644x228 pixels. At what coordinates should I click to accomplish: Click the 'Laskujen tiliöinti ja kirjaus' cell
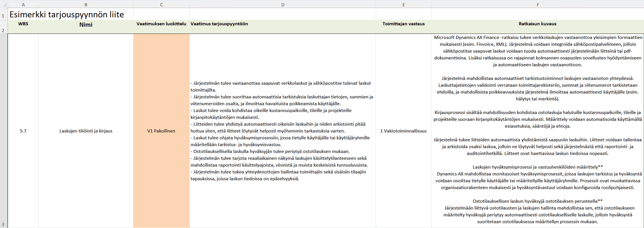(x=86, y=131)
